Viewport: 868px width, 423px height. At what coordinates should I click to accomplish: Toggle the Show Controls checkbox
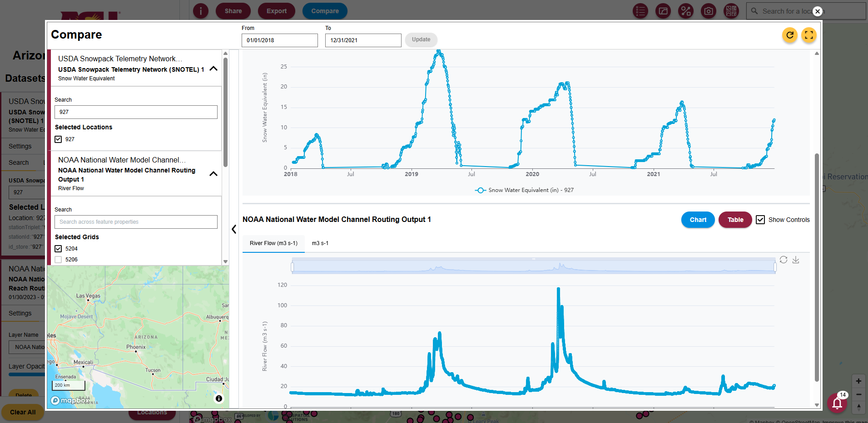(x=760, y=220)
